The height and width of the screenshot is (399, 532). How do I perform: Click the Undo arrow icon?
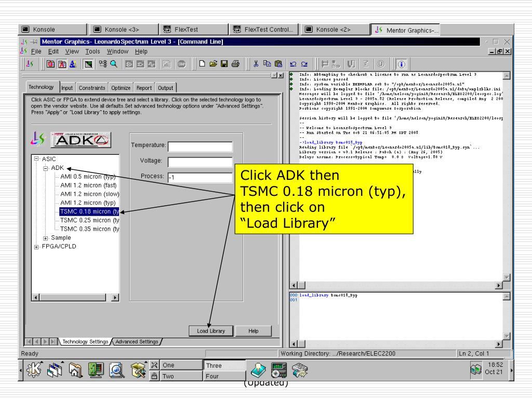coord(293,64)
